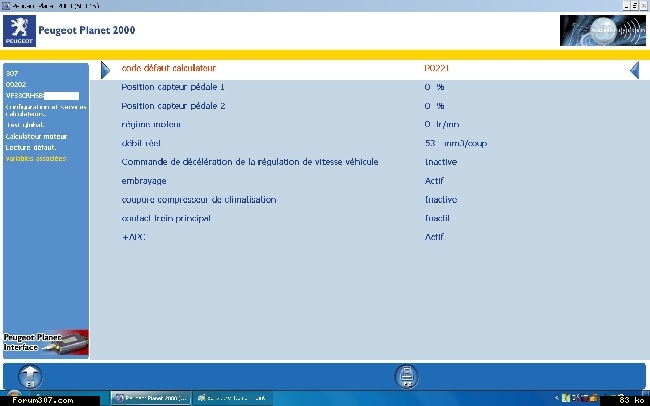Click the blue left-pointing arrow at right edge
650x406 pixels.
635,70
